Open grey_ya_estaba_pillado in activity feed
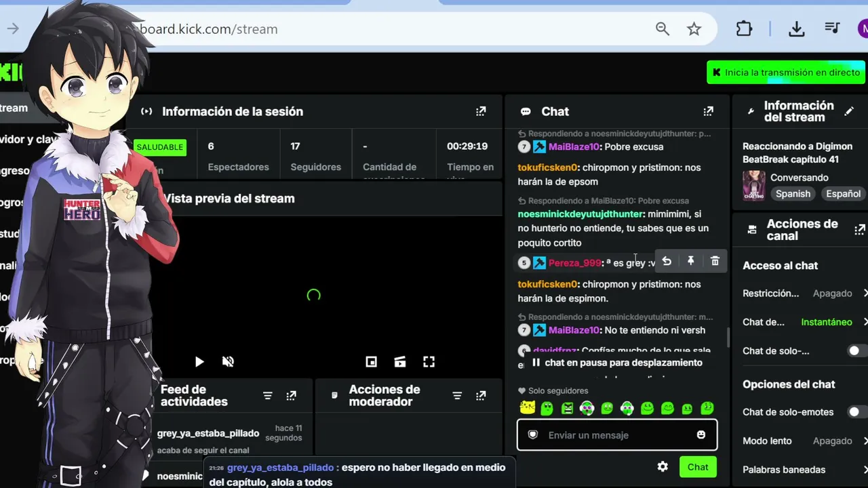 coord(208,433)
